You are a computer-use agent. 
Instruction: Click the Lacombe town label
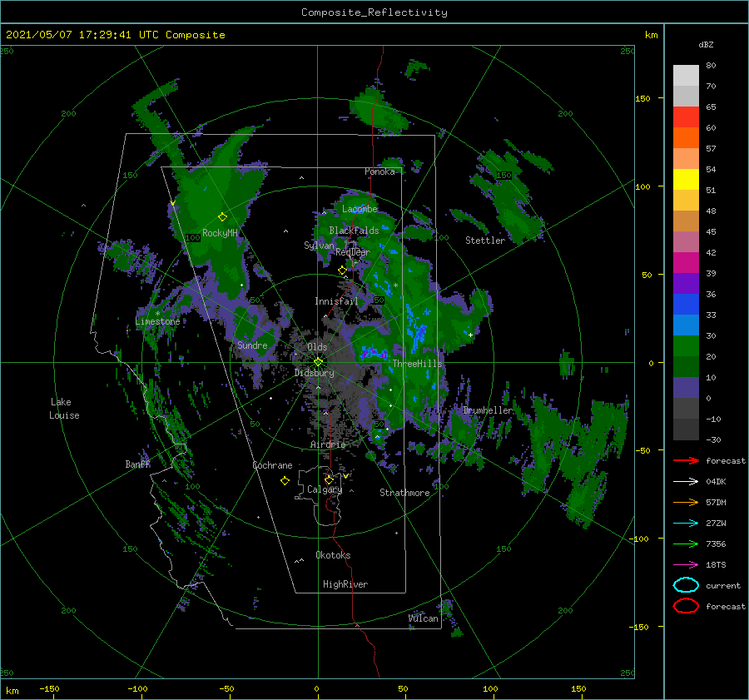tap(360, 209)
